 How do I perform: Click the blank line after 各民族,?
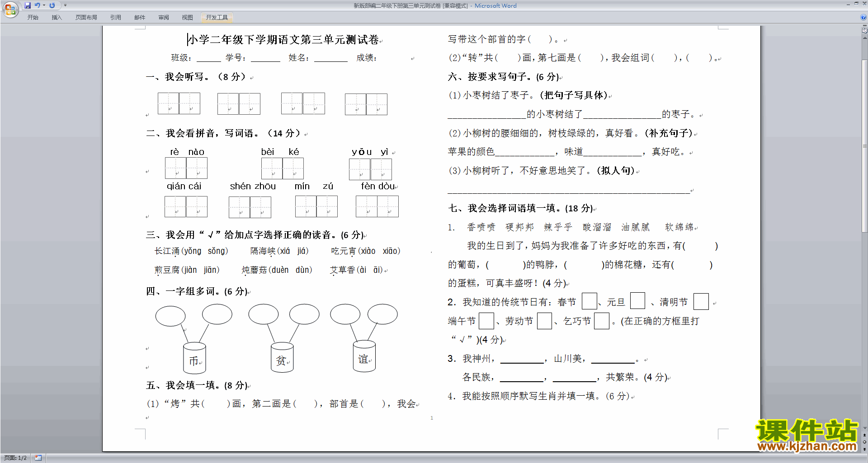point(522,378)
